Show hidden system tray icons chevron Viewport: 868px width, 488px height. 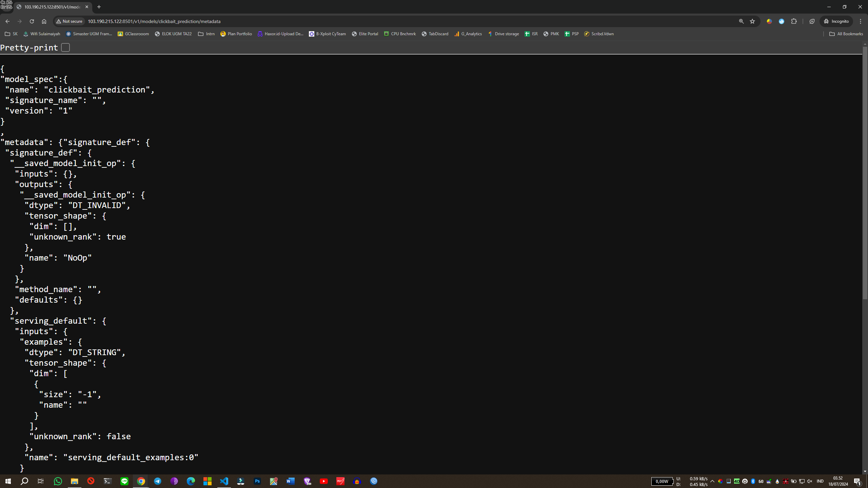point(712,481)
